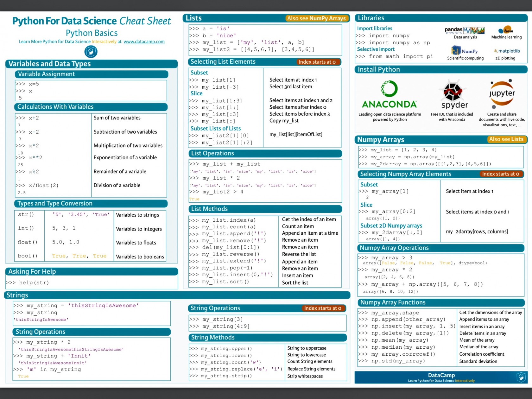This screenshot has width=532, height=399.
Task: Click 'Standard deviation' description
Action: [x=478, y=361]
